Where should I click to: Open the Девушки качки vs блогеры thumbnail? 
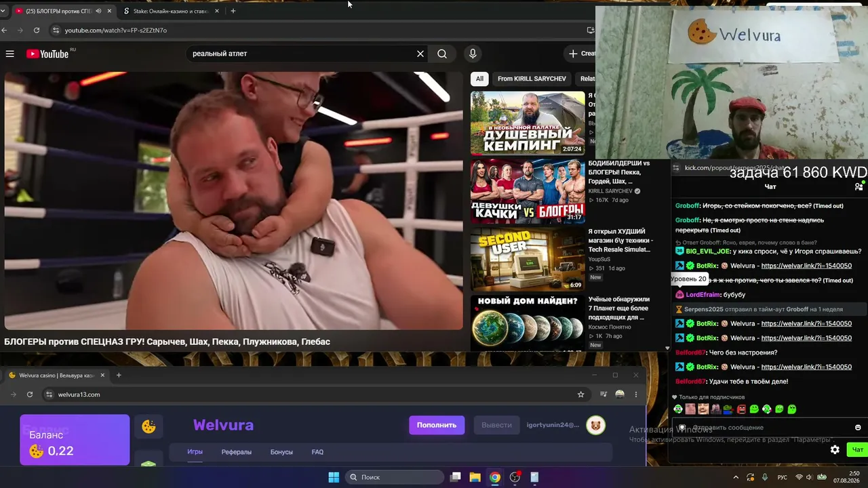[x=528, y=191]
